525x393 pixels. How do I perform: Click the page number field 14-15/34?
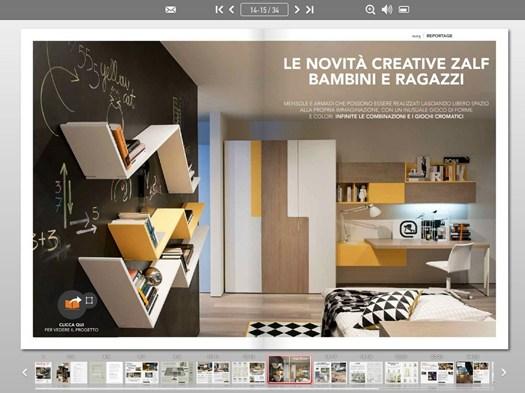tap(264, 10)
